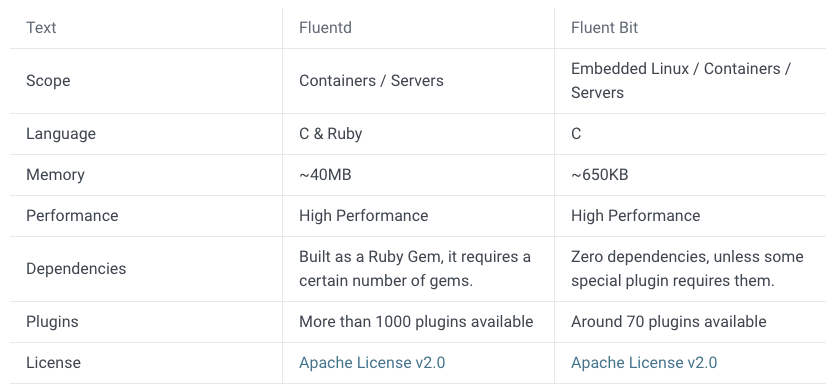Click the Fluent Bit column header
This screenshot has width=833, height=392.
pos(605,28)
